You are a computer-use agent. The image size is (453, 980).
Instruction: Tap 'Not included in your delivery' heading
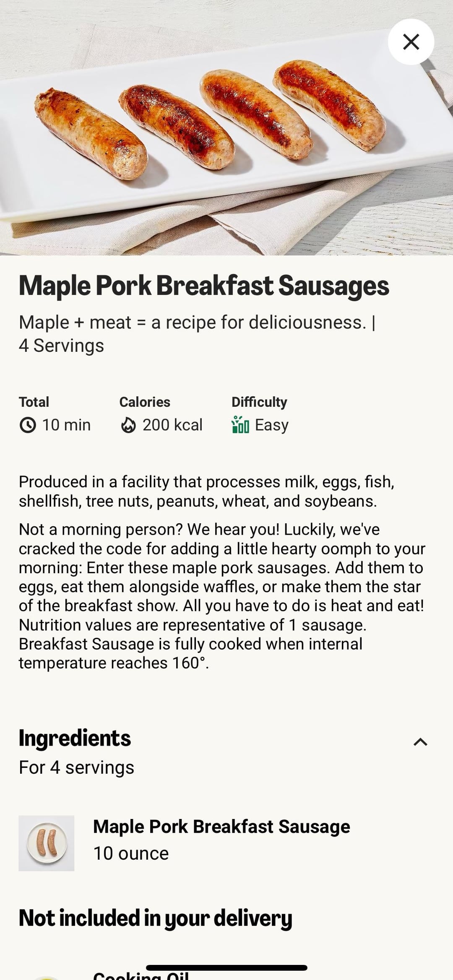155,918
